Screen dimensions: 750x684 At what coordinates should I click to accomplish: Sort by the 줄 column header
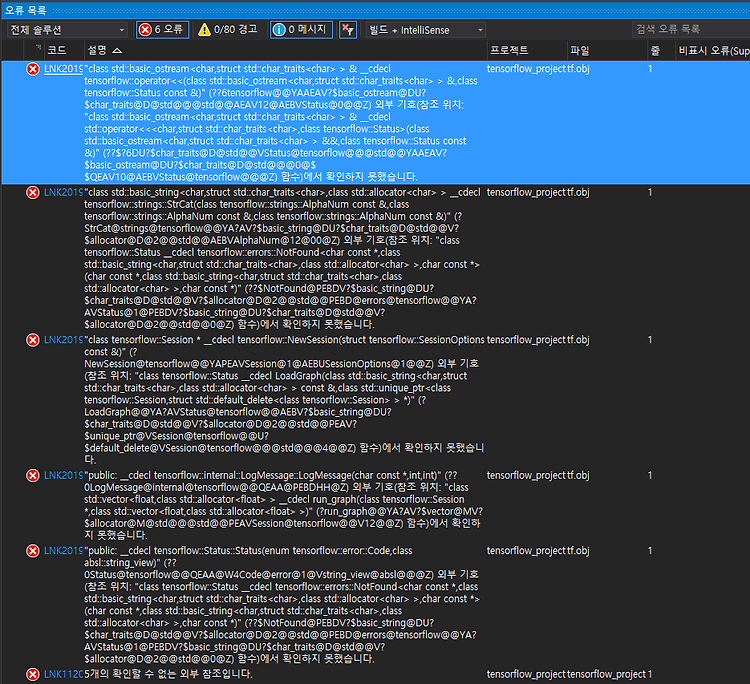(655, 50)
